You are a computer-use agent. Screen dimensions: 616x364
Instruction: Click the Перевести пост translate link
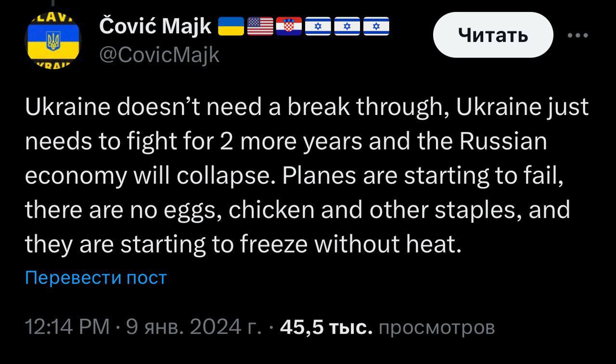[96, 277]
